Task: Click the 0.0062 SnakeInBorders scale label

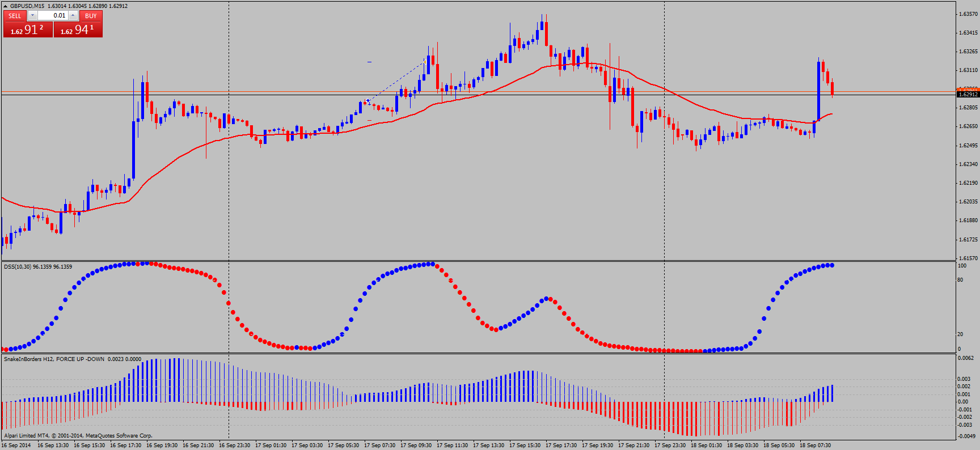Action: [x=966, y=358]
